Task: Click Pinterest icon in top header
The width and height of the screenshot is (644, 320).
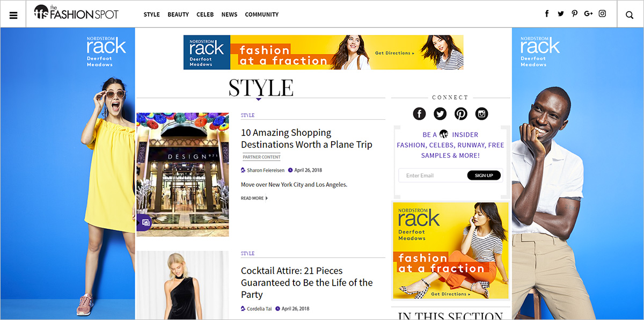Action: (x=574, y=14)
